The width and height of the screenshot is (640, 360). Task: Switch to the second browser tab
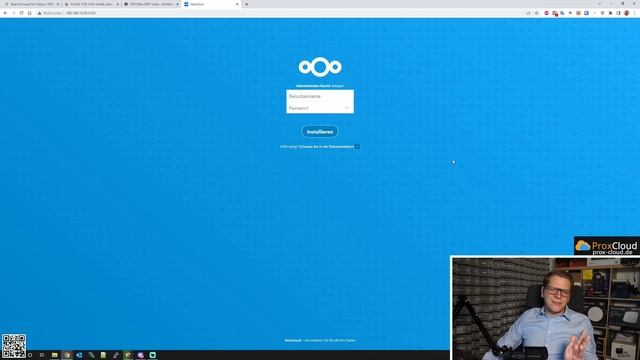(x=92, y=4)
